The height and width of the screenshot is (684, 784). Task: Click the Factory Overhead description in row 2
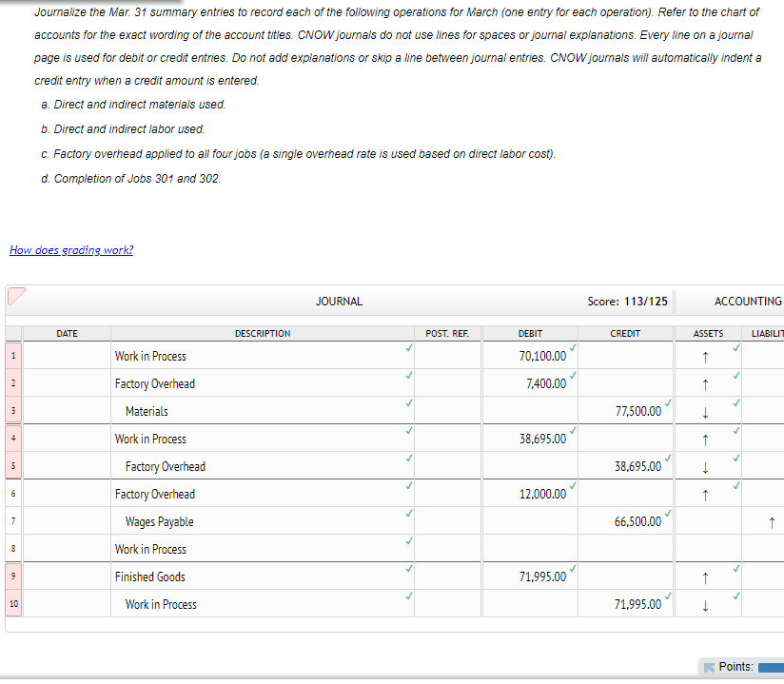click(263, 383)
